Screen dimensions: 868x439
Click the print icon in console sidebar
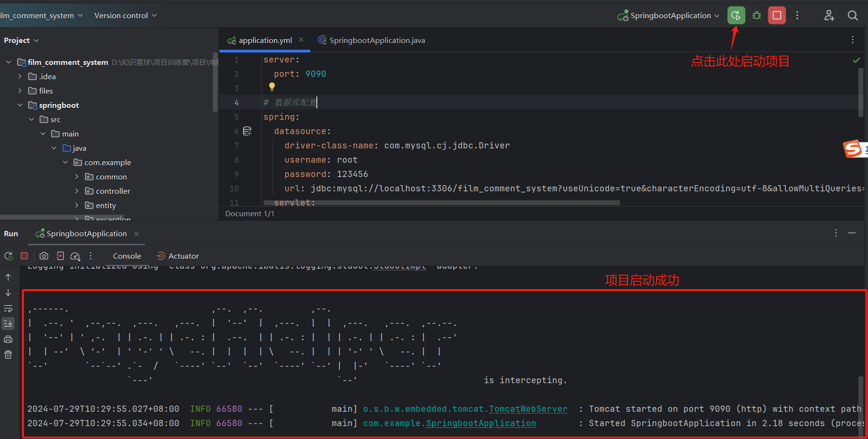coord(8,339)
